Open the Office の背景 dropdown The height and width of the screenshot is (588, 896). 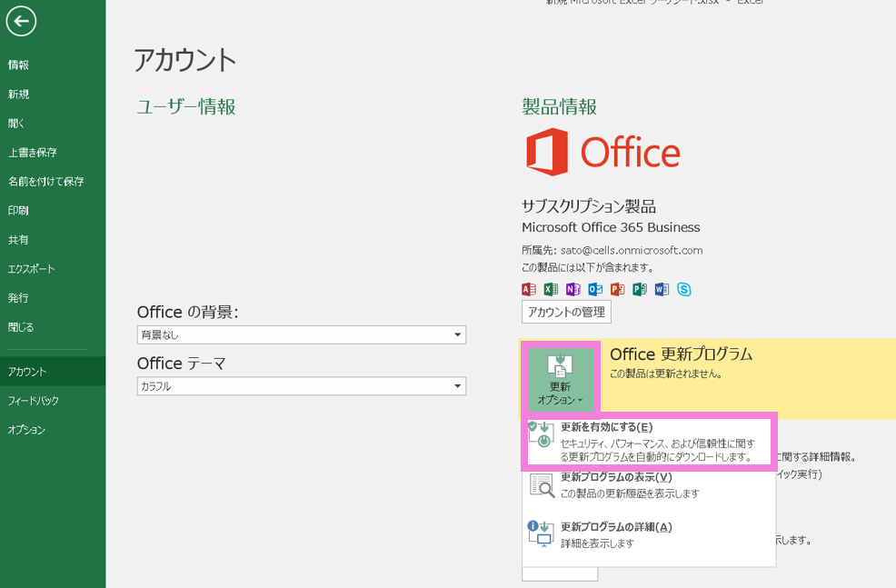point(301,335)
